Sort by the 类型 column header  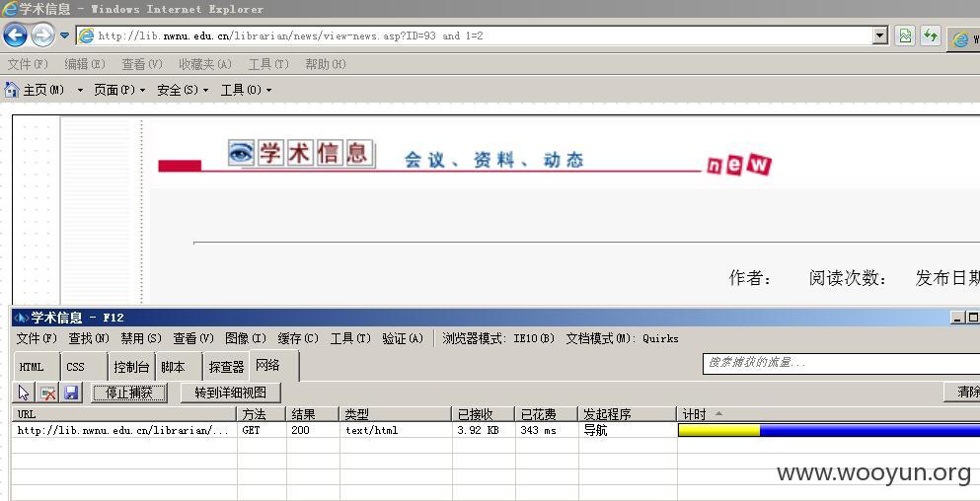click(x=395, y=414)
